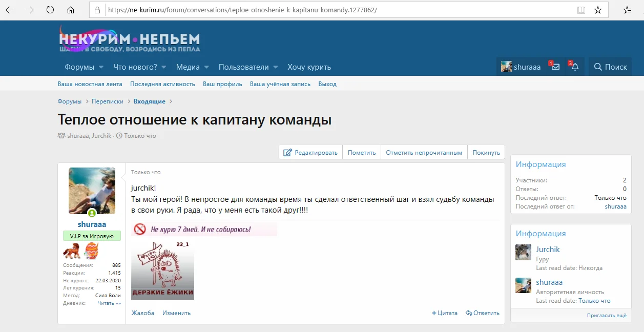Screen dimensions: 644x332
Task: Open shuraaa profile in participants list
Action: click(549, 282)
